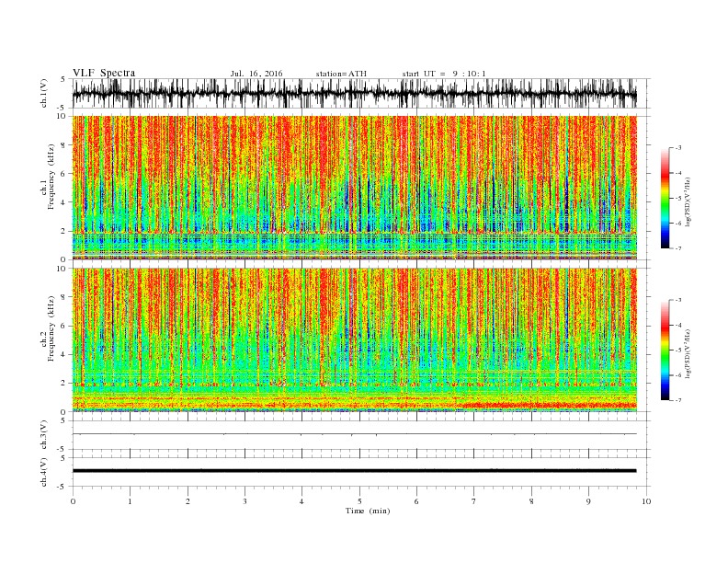Click the time axis '10' tick label
The height and width of the screenshot is (563, 728).
pos(646,501)
